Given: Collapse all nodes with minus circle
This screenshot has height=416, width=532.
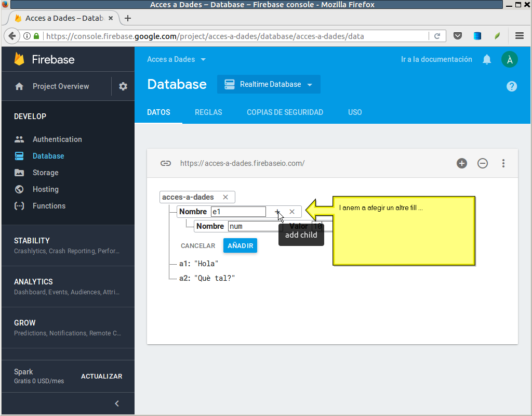Looking at the screenshot, I should [x=483, y=163].
